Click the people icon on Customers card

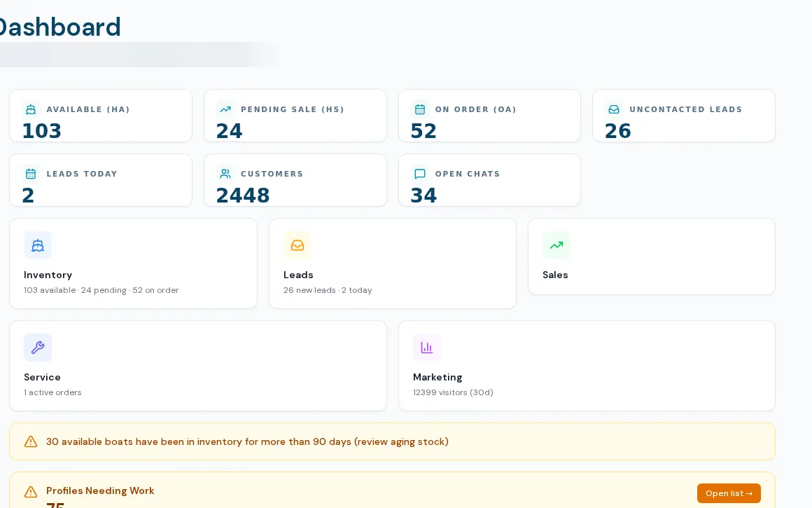[x=225, y=174]
